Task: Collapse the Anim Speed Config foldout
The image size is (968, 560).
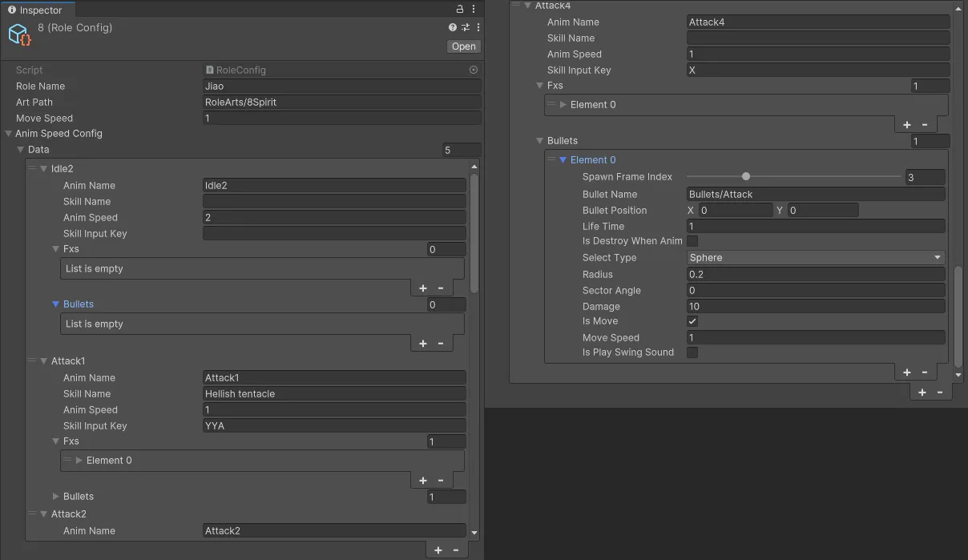Action: (x=8, y=134)
